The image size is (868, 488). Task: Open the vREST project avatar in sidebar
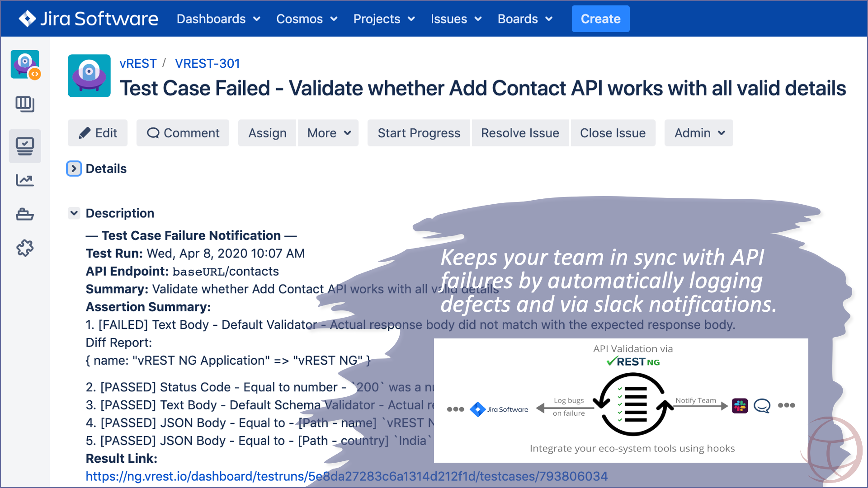(x=25, y=64)
